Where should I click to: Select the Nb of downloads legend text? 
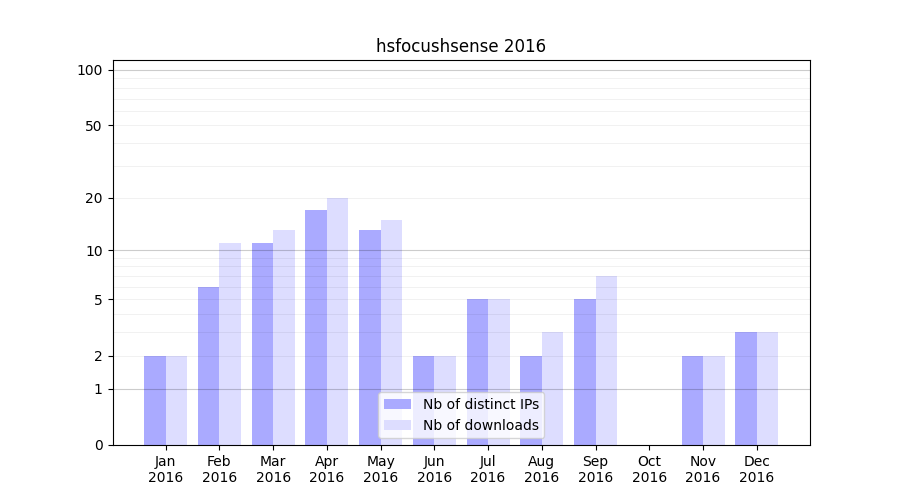[480, 425]
